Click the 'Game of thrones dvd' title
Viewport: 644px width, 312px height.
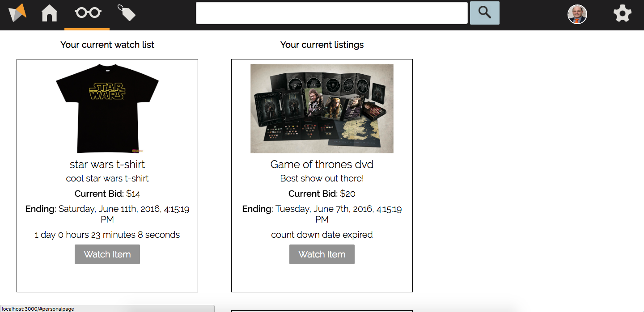pyautogui.click(x=322, y=164)
